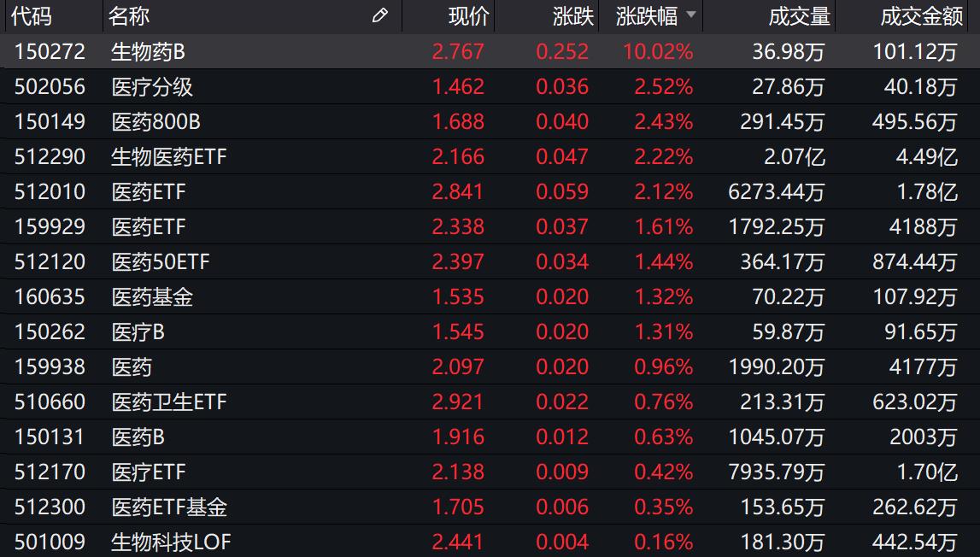The width and height of the screenshot is (980, 557).
Task: Select the 医药卫生ETF row
Action: [x=490, y=402]
